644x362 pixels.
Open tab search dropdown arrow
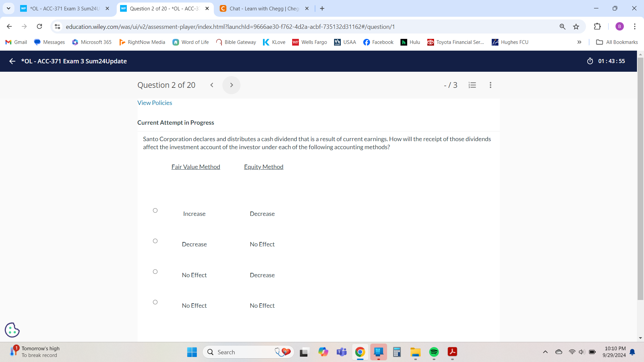tap(8, 8)
